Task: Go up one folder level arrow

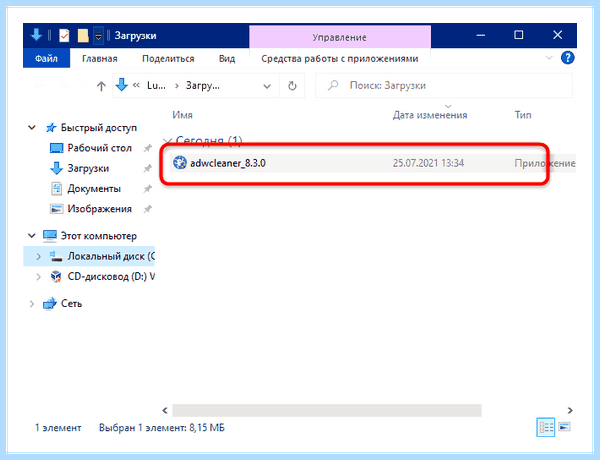Action: [101, 86]
